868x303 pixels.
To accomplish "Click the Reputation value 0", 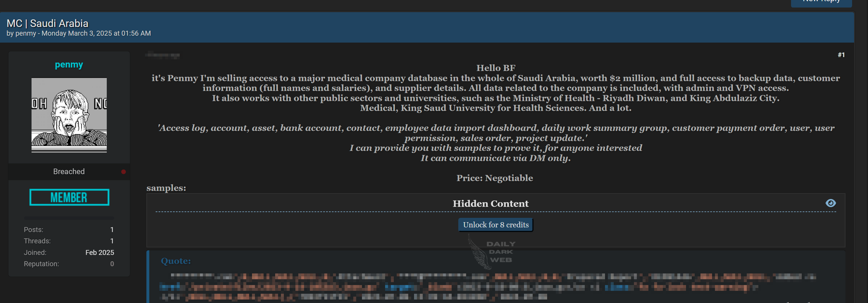I will point(112,264).
